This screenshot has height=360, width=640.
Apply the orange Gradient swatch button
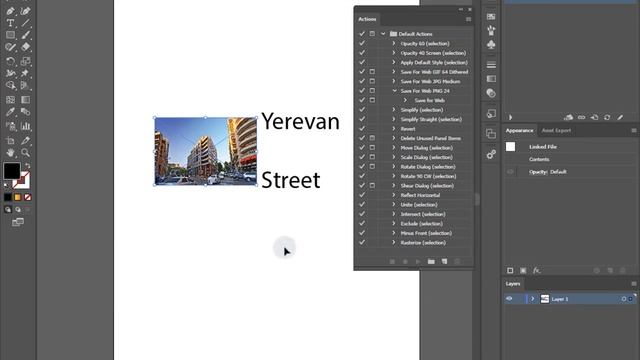[18, 198]
